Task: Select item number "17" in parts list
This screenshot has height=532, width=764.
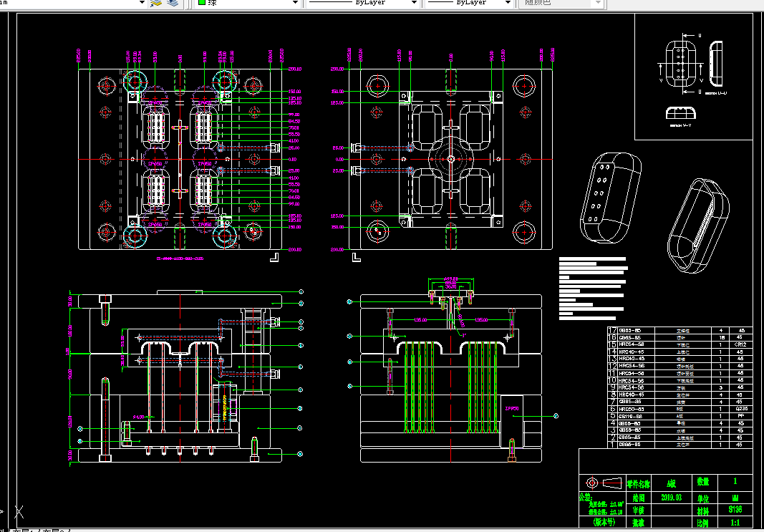Action: pos(612,330)
